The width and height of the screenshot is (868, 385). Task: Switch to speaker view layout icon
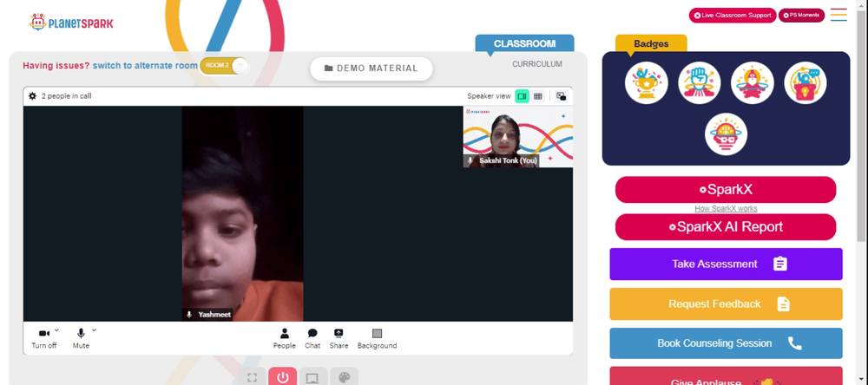(x=522, y=96)
